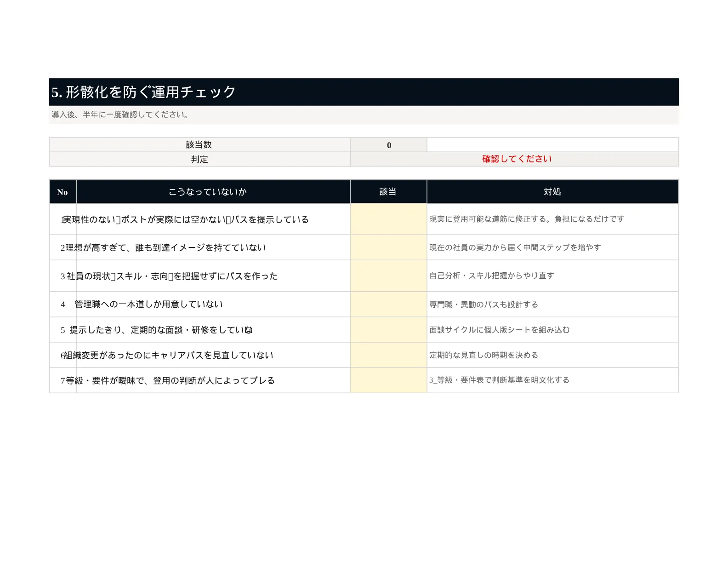Viewport: 728px width, 563px height.
Task: Click the remedy '現実に登用可能な道筋に修正する。負担になるだけです'
Action: [527, 219]
